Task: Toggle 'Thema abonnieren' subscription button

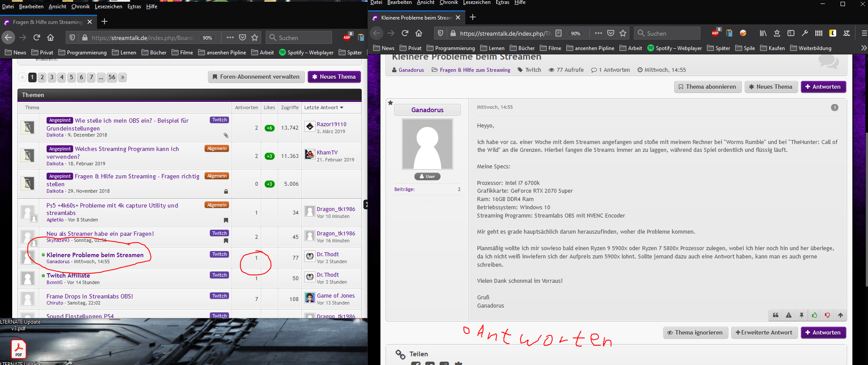Action: pyautogui.click(x=707, y=87)
